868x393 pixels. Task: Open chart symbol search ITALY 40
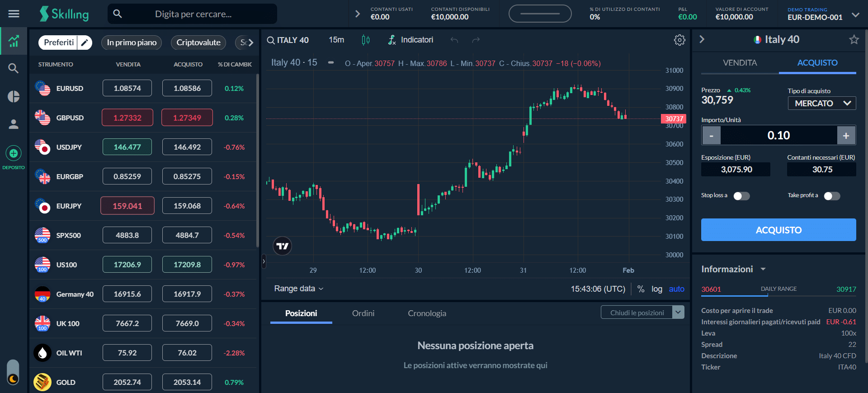pyautogui.click(x=288, y=40)
